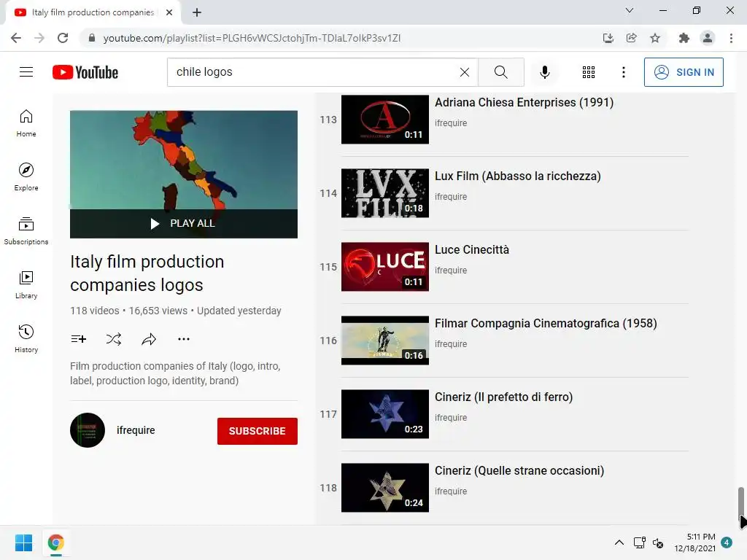Open the Chrome profile avatar
Image resolution: width=747 pixels, height=560 pixels.
tap(708, 38)
